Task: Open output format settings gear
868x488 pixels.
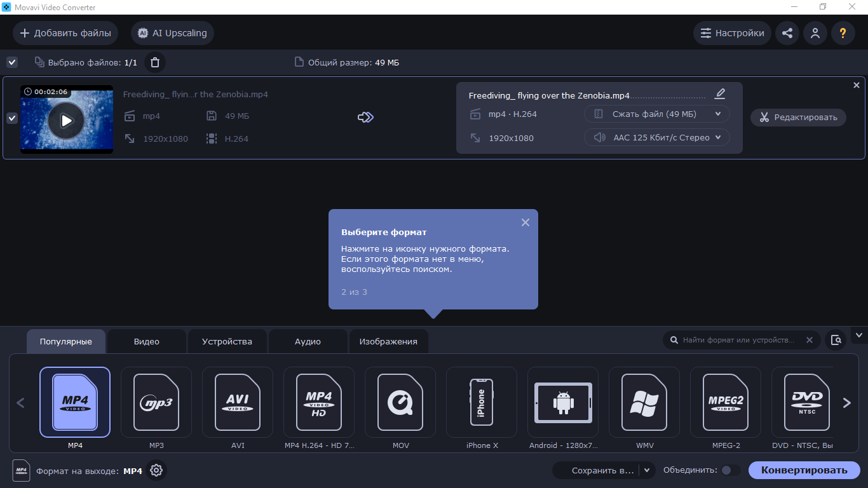Action: point(156,471)
